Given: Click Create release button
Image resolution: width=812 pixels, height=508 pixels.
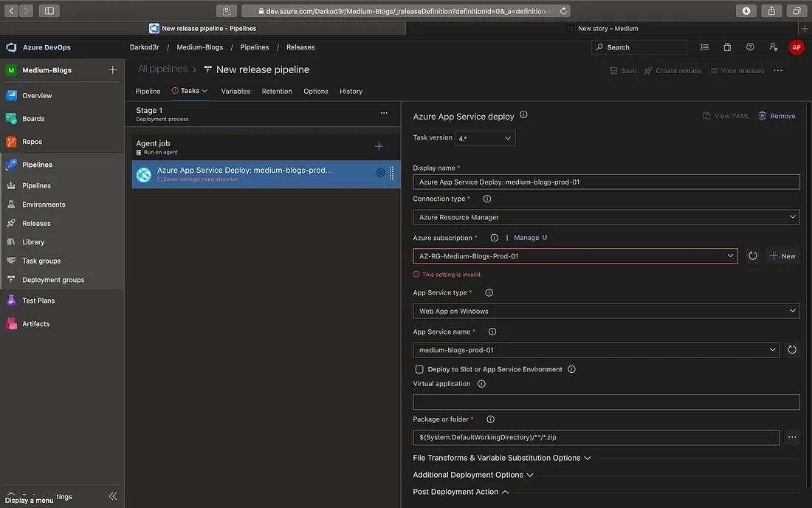Looking at the screenshot, I should pos(672,70).
